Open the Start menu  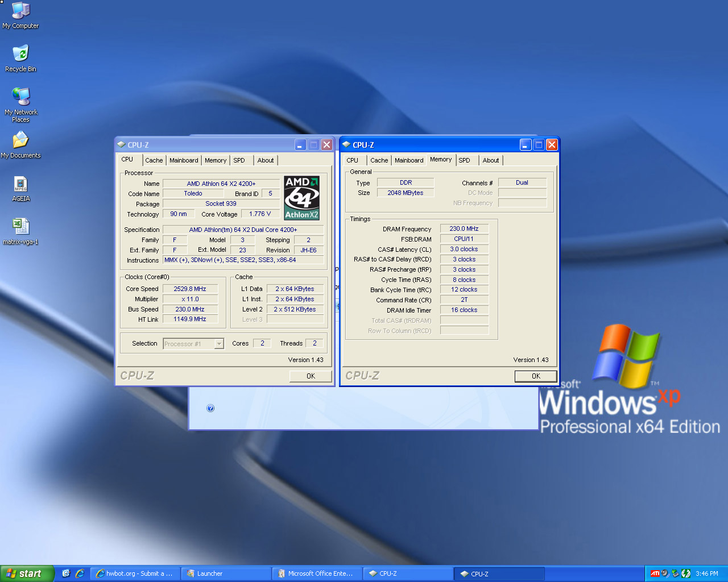point(27,573)
